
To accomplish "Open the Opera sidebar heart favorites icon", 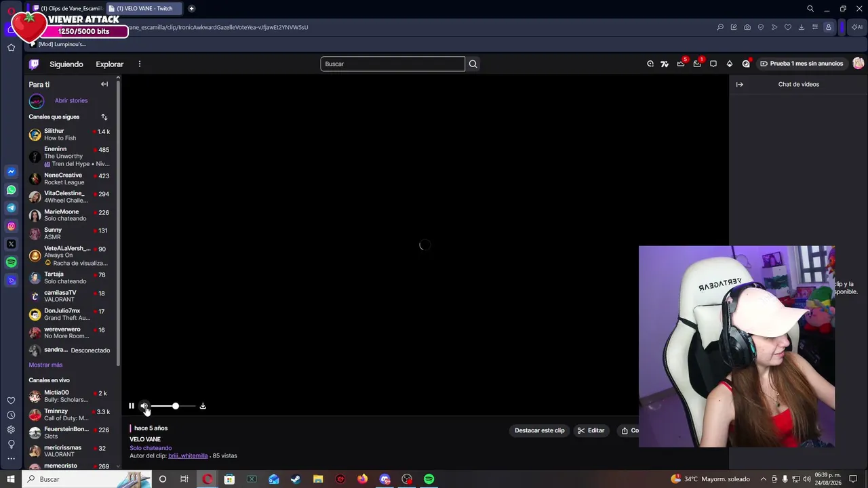I will click(11, 401).
